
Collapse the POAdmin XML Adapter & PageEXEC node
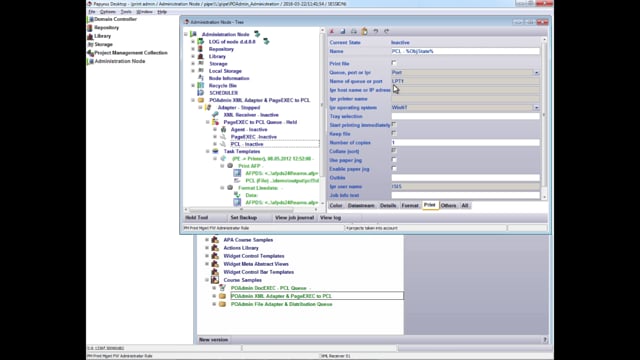193,100
